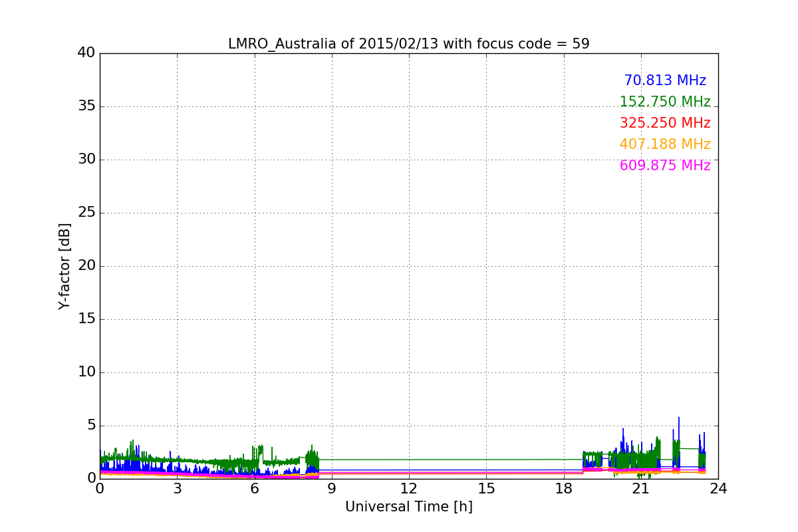
Task: Click the 12 tick on the x-axis
Action: click(x=409, y=489)
